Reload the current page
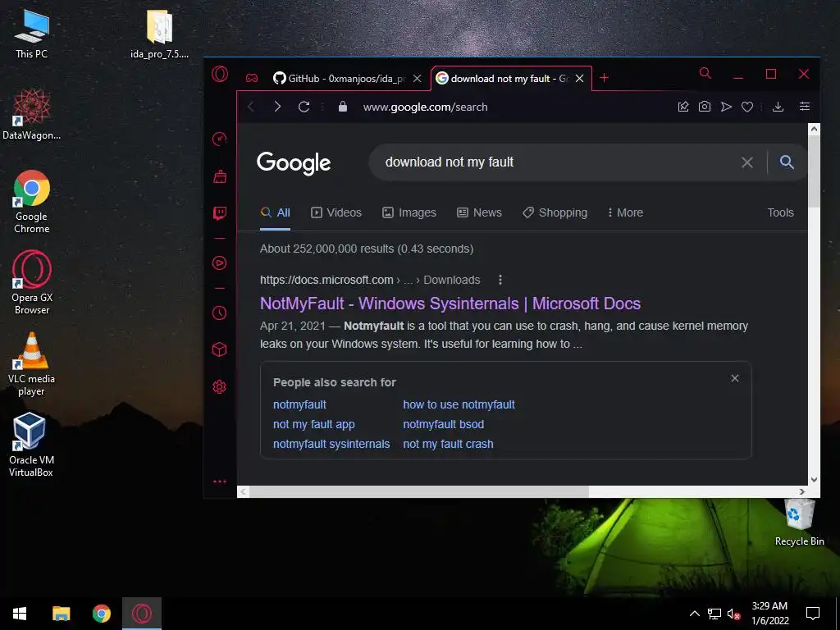Image resolution: width=840 pixels, height=630 pixels. click(x=304, y=107)
